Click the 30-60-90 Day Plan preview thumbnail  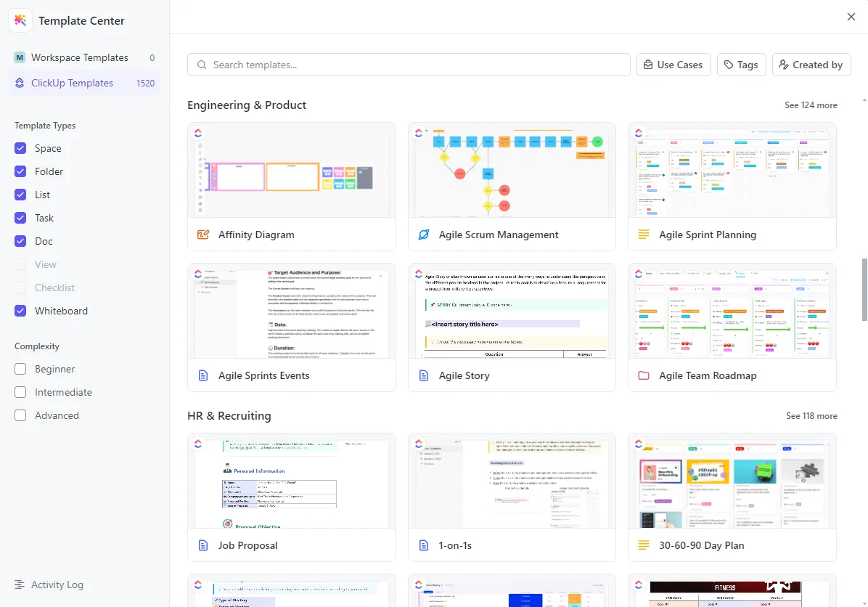tap(732, 481)
